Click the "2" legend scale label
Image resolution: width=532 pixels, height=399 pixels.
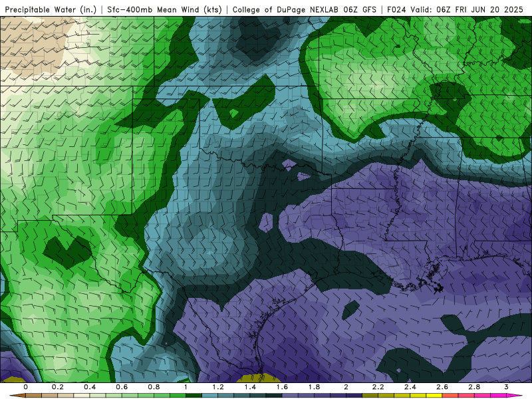click(346, 387)
